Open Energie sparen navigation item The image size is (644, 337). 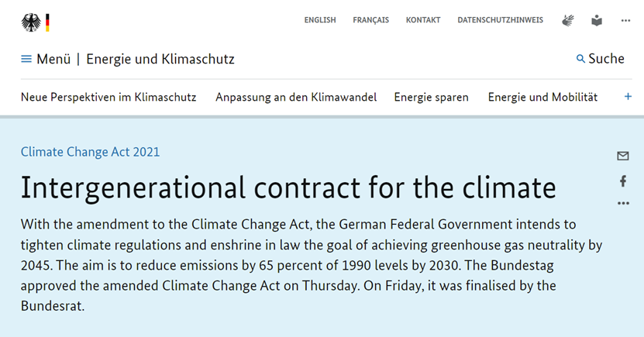(431, 97)
